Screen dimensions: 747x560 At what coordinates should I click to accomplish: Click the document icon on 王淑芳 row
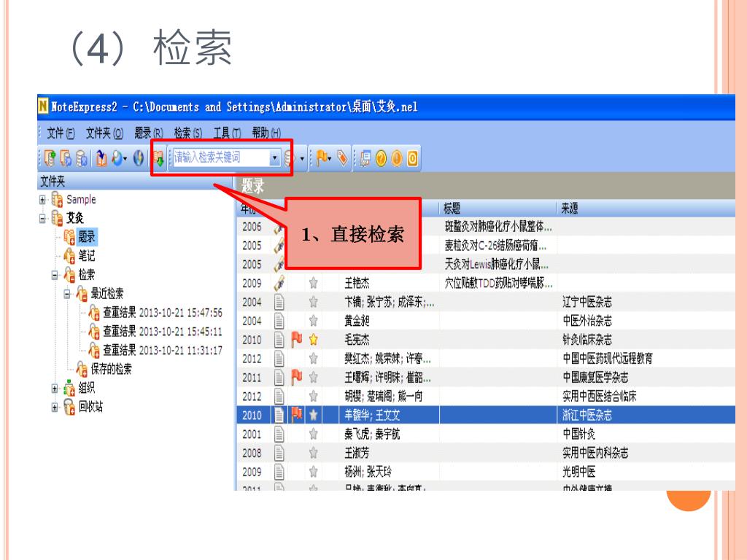[279, 452]
